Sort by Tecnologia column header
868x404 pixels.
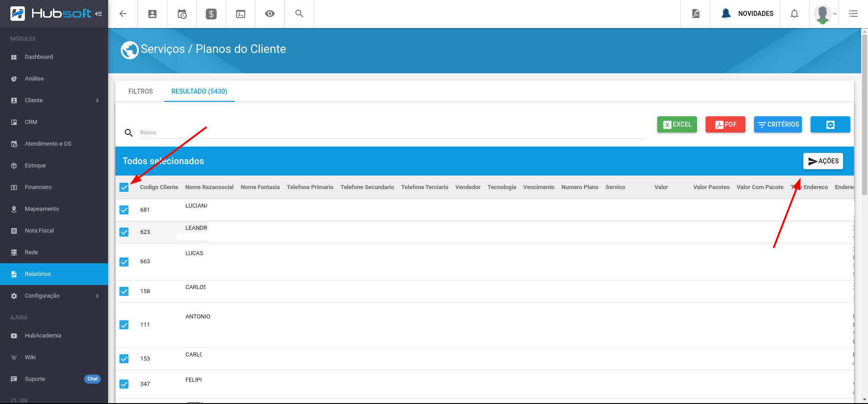coord(502,187)
